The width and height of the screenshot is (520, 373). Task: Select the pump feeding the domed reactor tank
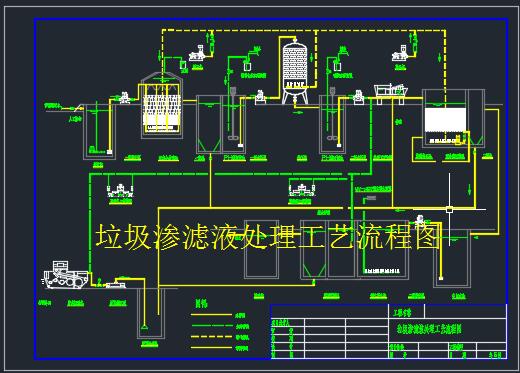(125, 98)
